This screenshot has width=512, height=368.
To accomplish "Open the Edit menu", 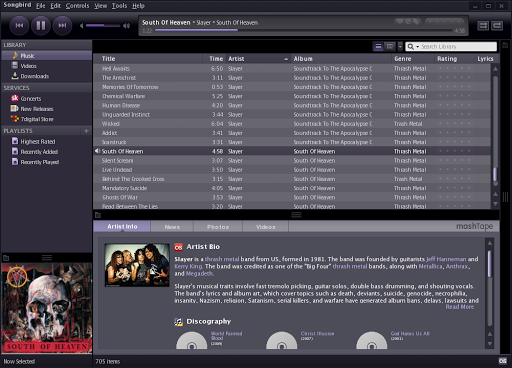I will tap(56, 6).
